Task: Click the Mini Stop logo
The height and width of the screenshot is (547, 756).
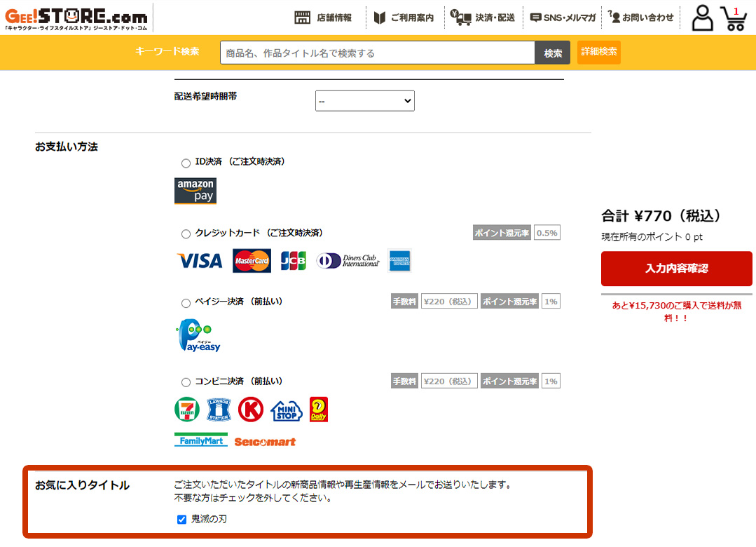Action: (x=287, y=411)
